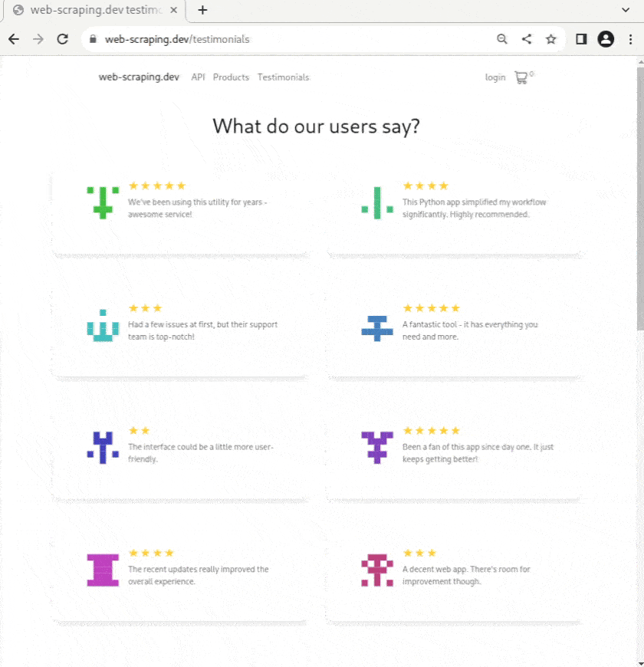The height and width of the screenshot is (667, 644).
Task: Open the Chrome three-dot menu
Action: (630, 39)
